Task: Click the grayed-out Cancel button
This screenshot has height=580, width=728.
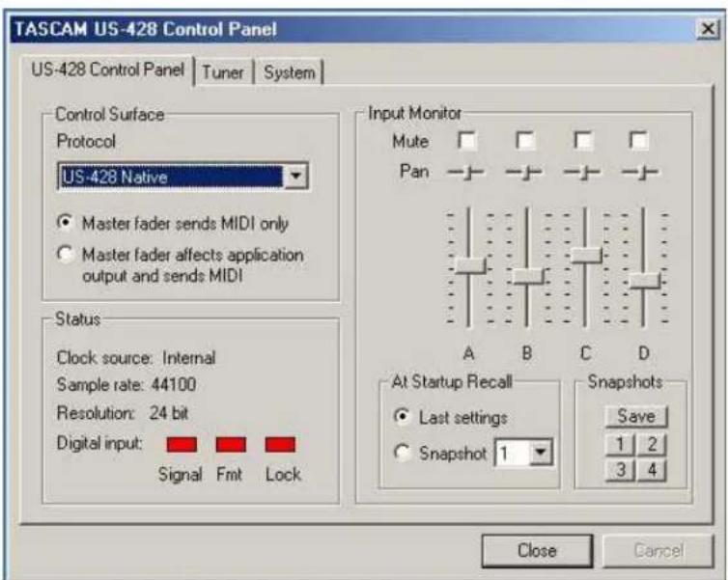Action: click(x=658, y=551)
